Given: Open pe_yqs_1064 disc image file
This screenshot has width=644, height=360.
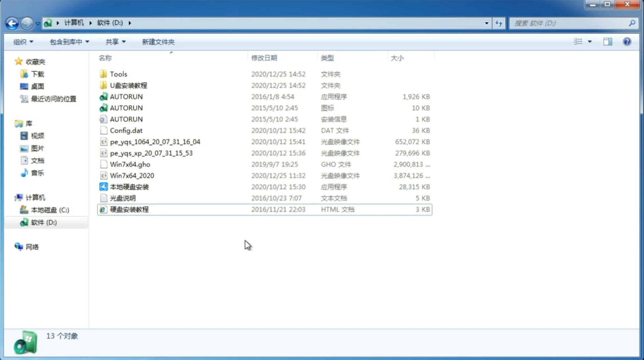Looking at the screenshot, I should (x=155, y=142).
